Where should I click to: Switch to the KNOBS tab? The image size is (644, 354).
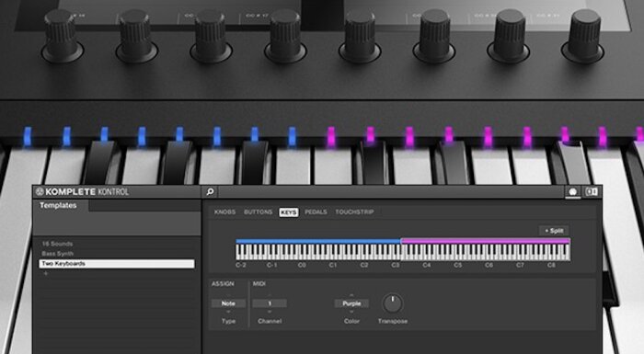point(225,211)
